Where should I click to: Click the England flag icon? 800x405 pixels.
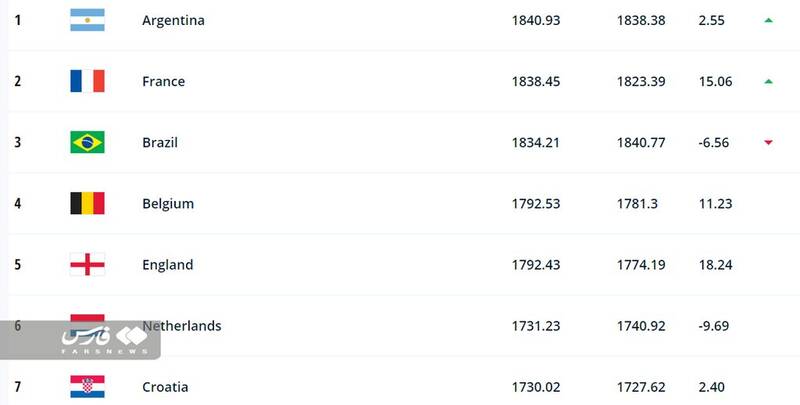87,265
